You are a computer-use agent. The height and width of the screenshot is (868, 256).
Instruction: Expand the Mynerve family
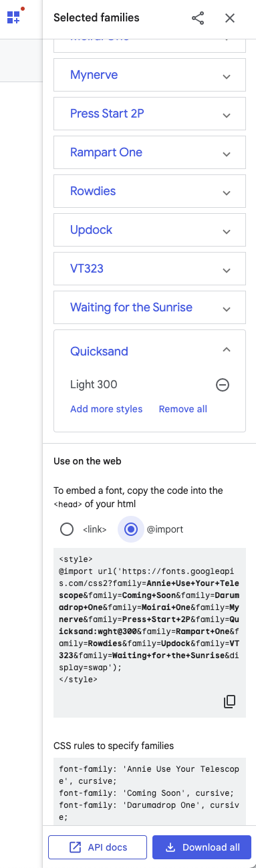coord(227,76)
